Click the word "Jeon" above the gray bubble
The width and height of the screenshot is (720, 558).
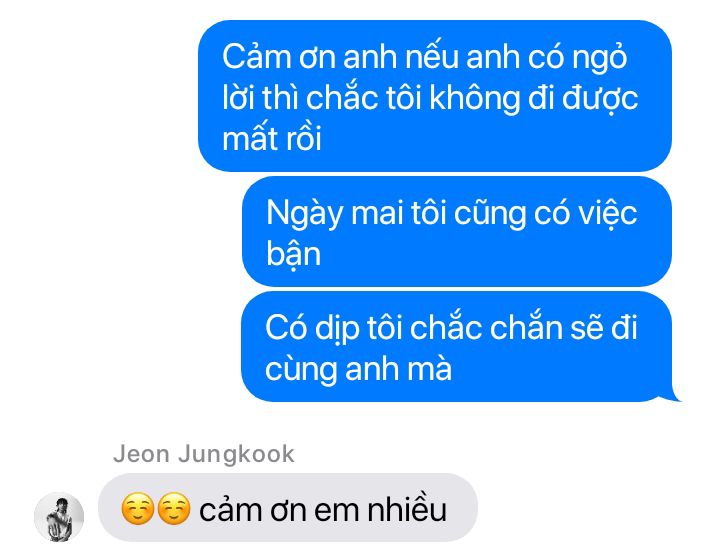click(141, 454)
